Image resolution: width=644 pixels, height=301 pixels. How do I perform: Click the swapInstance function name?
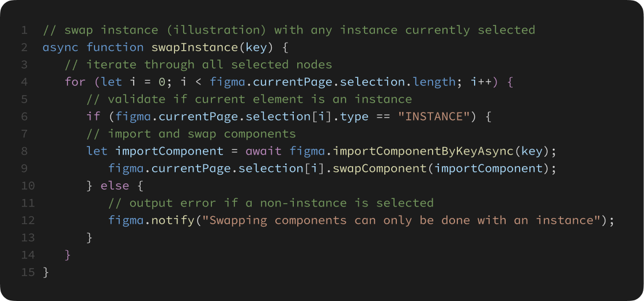pos(194,47)
